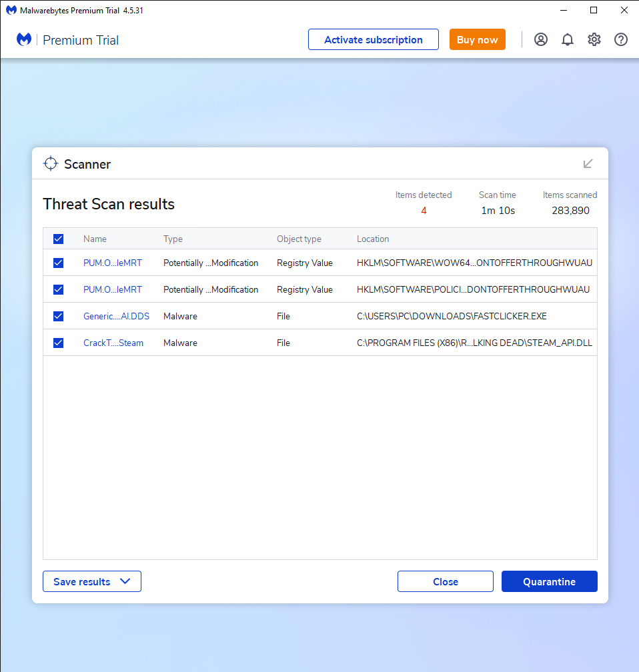Toggle the select-all checkbox in table header
This screenshot has width=639, height=672.
(58, 239)
